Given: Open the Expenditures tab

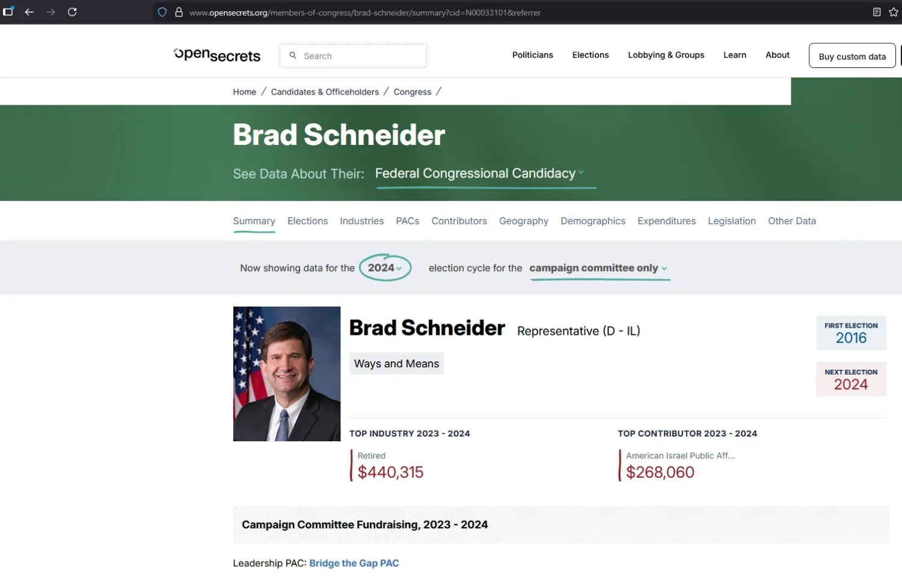Looking at the screenshot, I should 666,221.
